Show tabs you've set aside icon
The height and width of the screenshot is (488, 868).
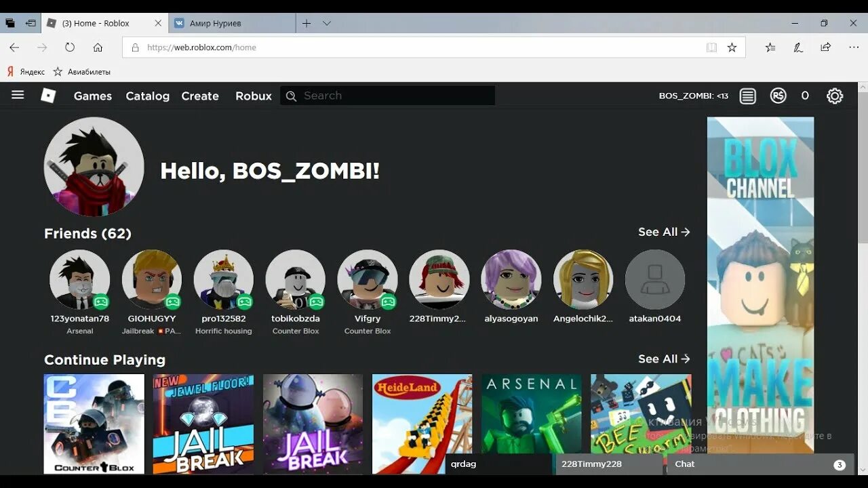coord(9,23)
